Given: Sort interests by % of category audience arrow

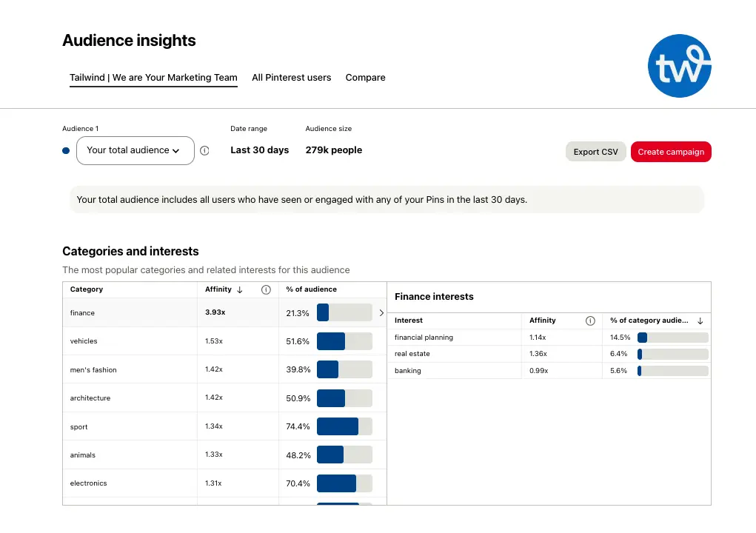Looking at the screenshot, I should [700, 321].
